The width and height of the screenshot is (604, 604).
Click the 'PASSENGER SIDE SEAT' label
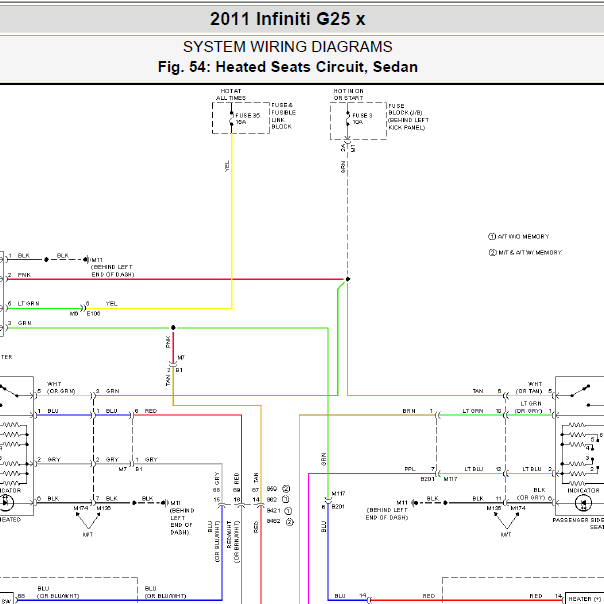[578, 523]
